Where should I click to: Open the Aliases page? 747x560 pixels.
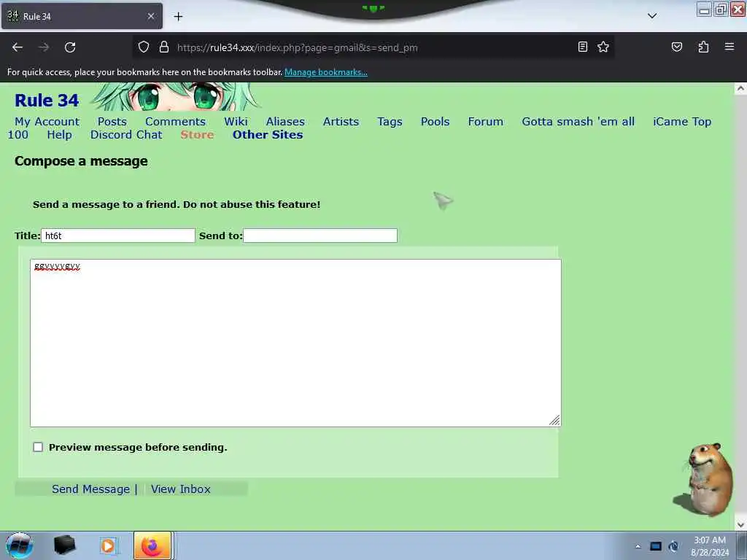[x=285, y=122]
